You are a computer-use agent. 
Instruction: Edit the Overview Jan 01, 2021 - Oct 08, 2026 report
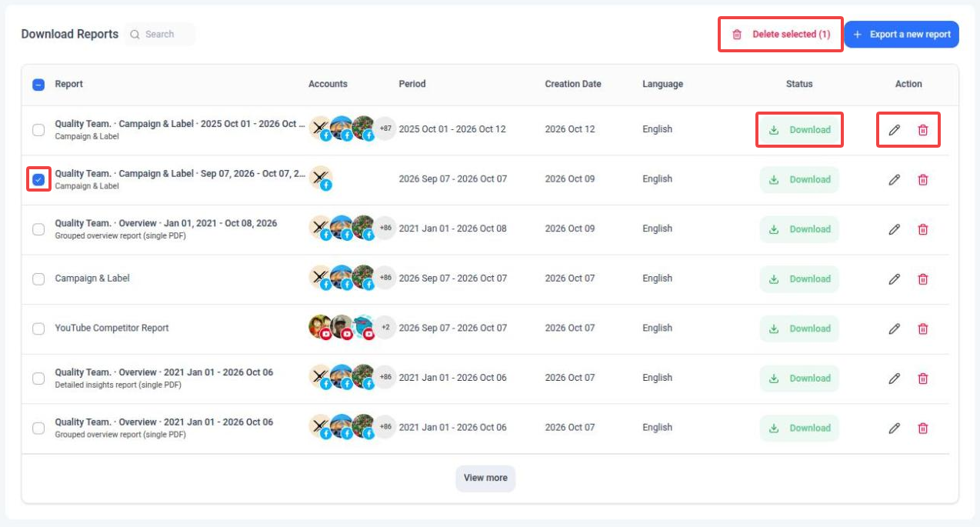[894, 229]
